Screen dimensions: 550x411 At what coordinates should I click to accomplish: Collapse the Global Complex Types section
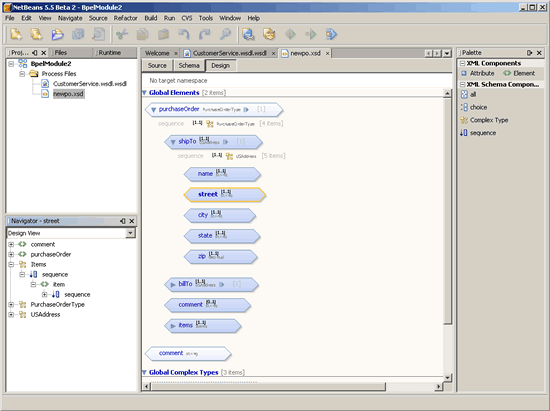pos(144,372)
